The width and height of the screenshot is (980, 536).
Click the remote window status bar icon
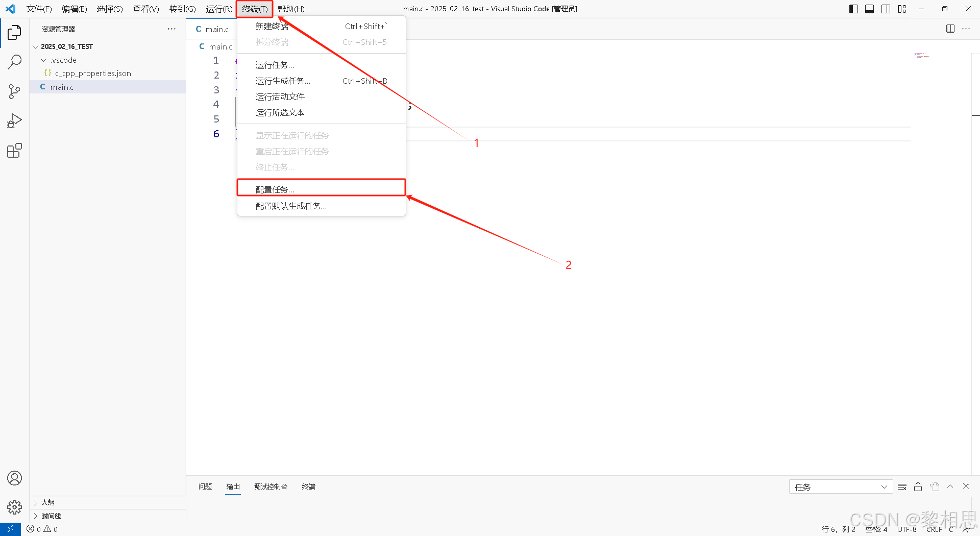10,529
